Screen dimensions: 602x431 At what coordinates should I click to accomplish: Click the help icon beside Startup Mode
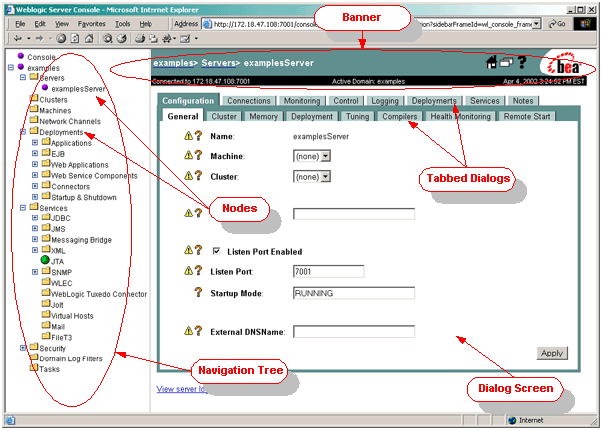tap(198, 292)
